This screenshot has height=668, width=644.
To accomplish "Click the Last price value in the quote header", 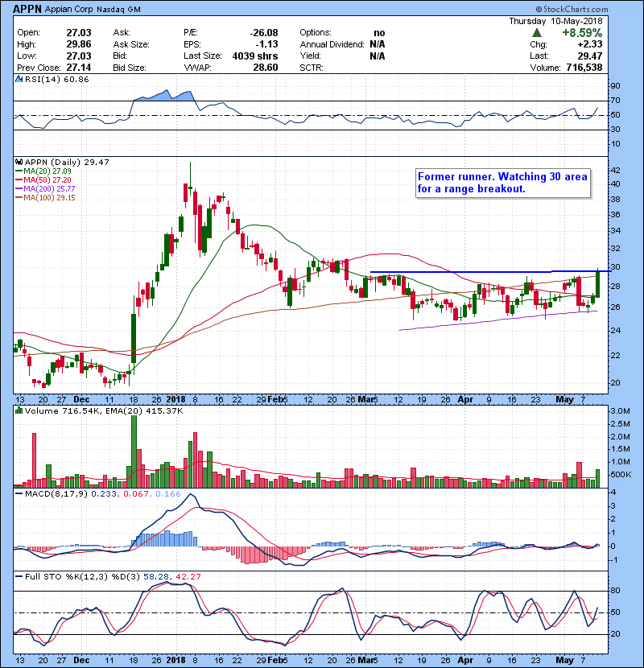I will (x=590, y=56).
